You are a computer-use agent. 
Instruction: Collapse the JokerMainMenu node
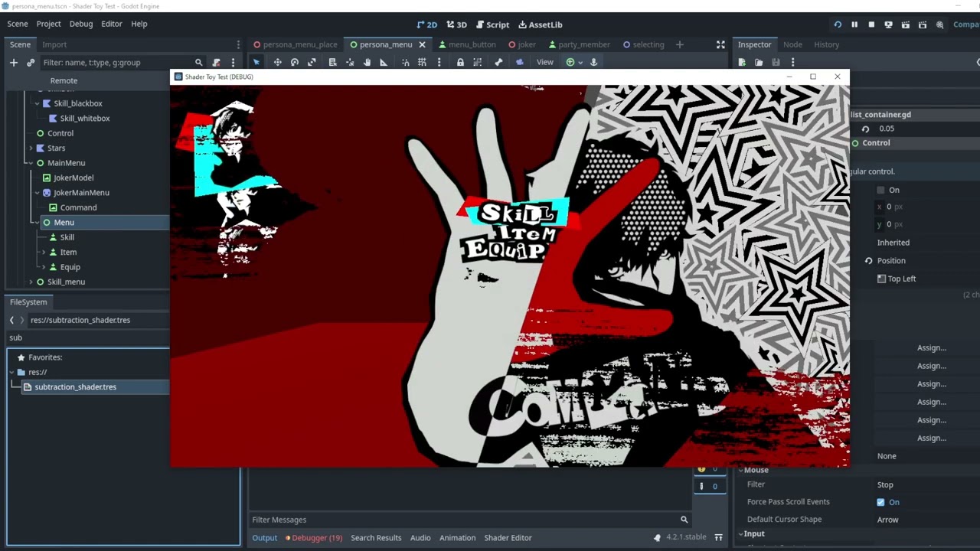pyautogui.click(x=37, y=193)
